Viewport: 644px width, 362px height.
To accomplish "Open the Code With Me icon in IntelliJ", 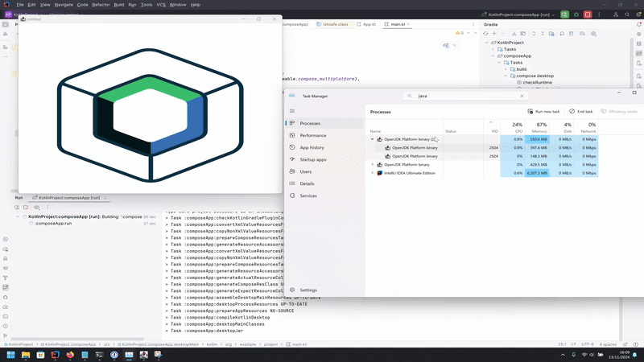I will click(x=616, y=14).
